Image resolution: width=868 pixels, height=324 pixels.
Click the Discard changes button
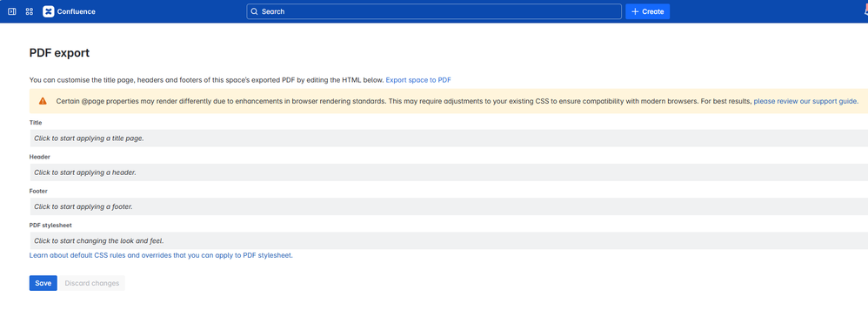(92, 283)
